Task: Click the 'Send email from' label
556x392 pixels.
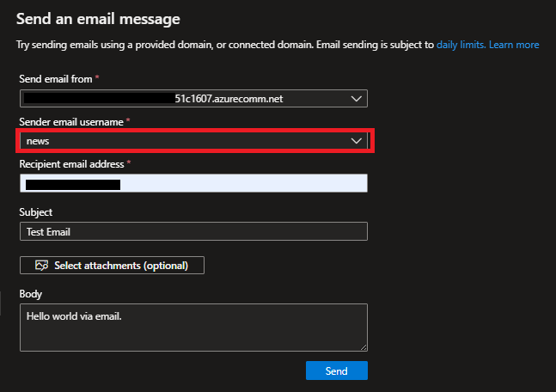Action: click(x=57, y=79)
